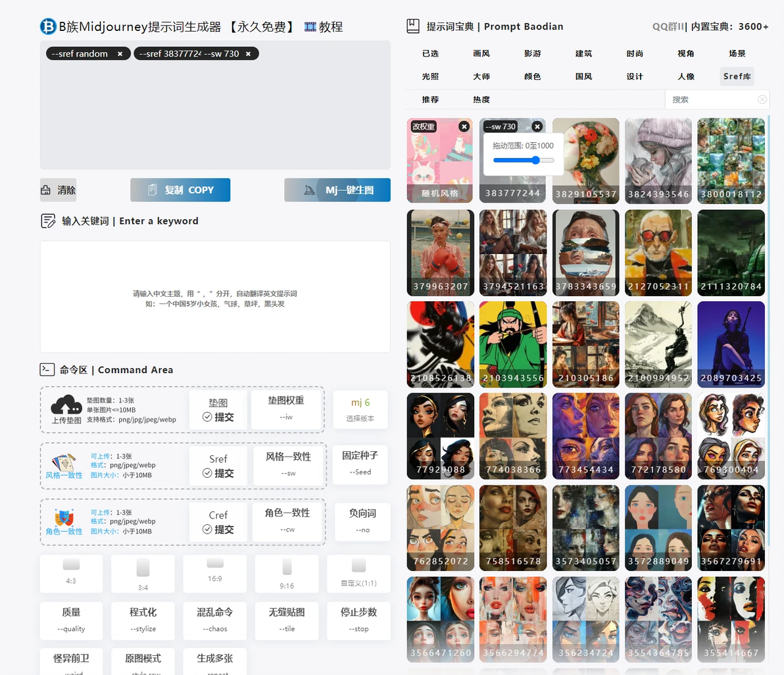784x675 pixels.
Task: Open the 混乱命令 --chaos option
Action: (215, 620)
